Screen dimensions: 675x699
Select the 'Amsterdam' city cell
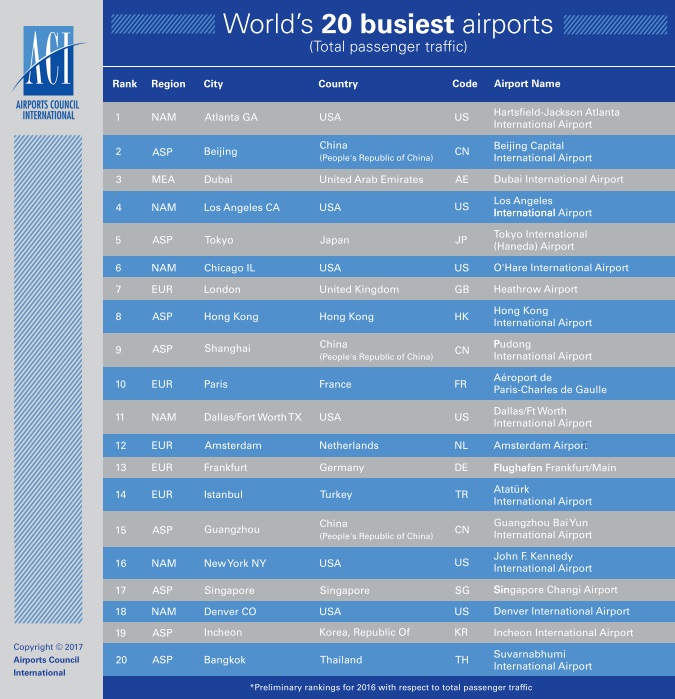(233, 445)
